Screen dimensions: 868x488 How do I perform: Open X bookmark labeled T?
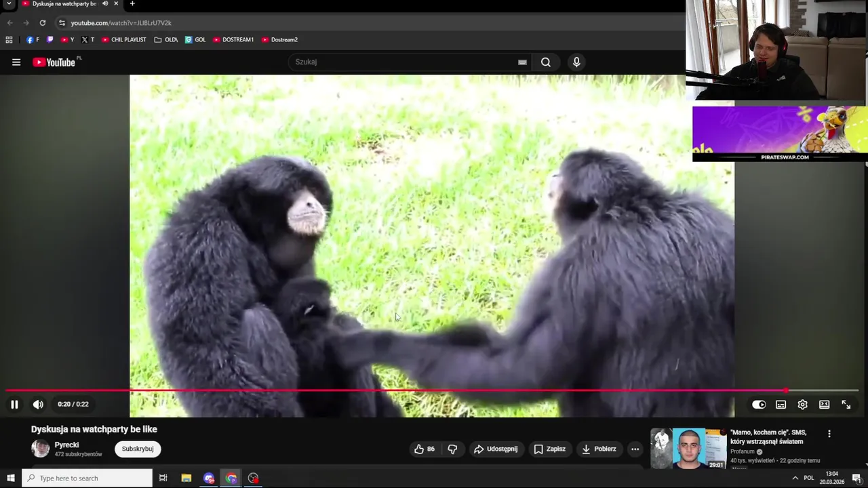click(x=87, y=40)
